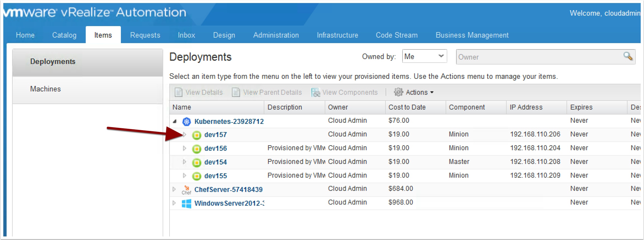The height and width of the screenshot is (240, 644).
Task: Click the ChefServer chef icon
Action: [x=186, y=190]
